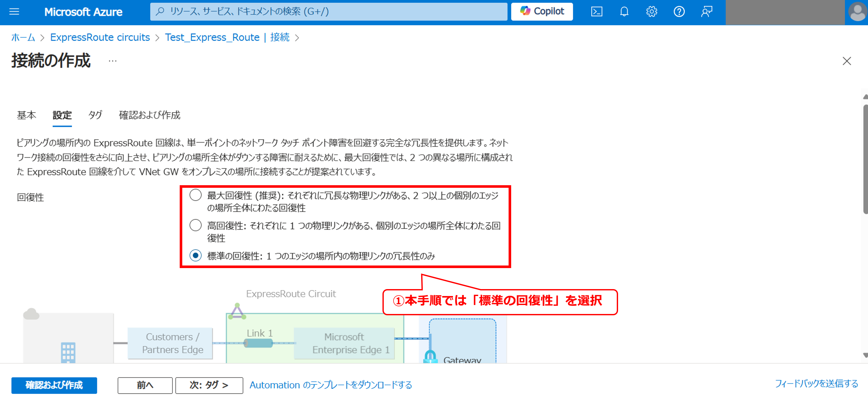Open the Automation template download link

point(330,385)
